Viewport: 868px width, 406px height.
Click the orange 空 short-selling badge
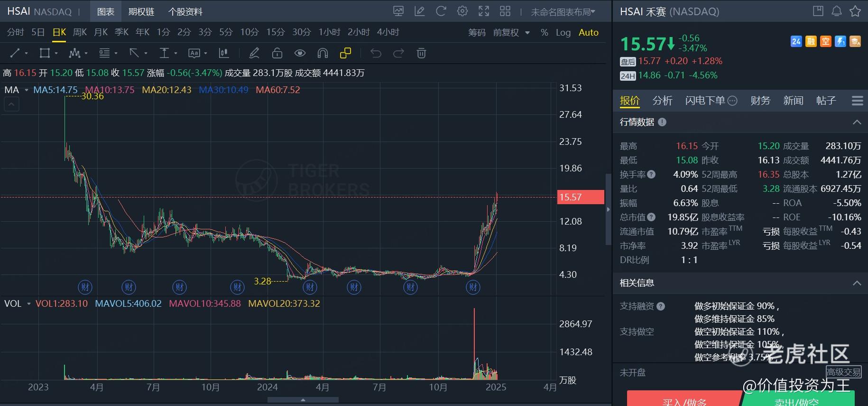tap(826, 41)
